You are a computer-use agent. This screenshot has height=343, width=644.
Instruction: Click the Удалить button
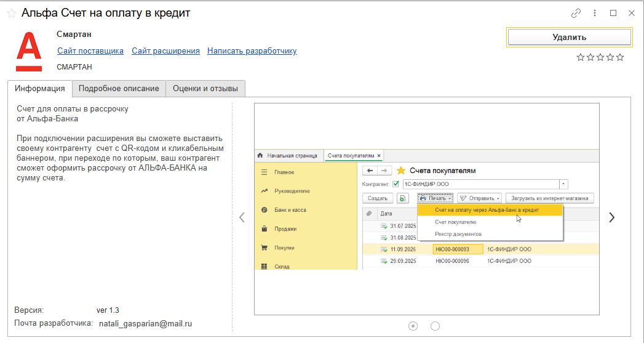(x=569, y=38)
